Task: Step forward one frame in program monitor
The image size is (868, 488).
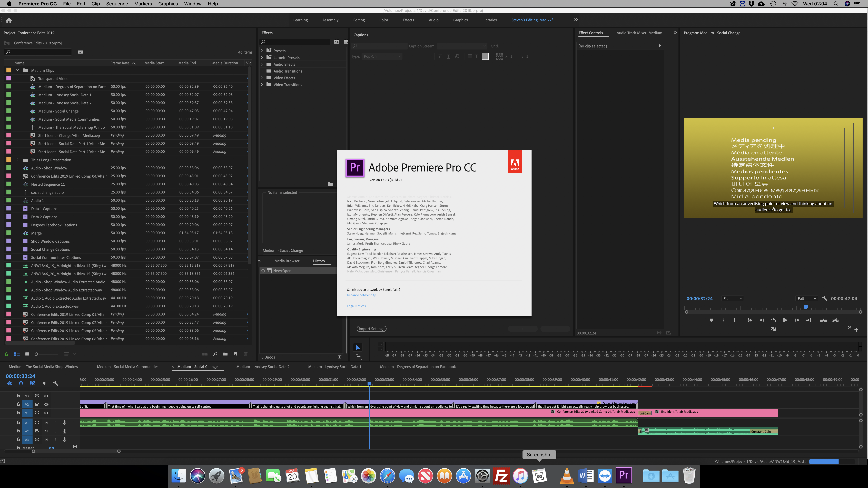Action: [797, 320]
